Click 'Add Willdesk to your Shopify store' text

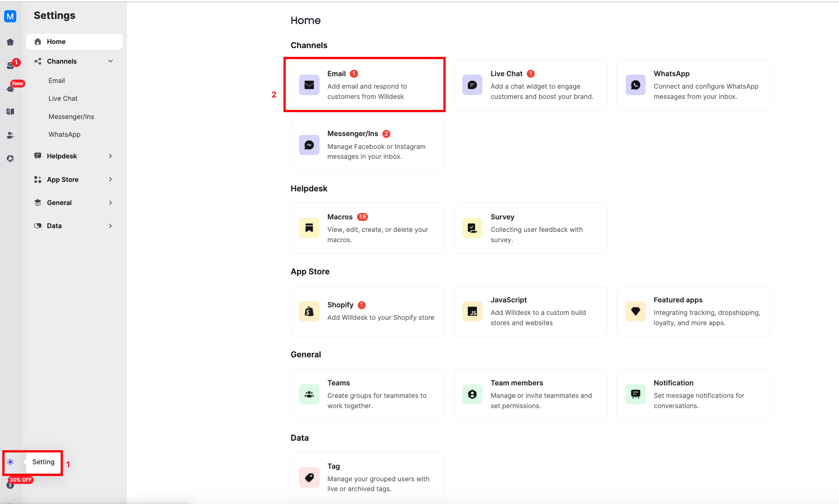(x=381, y=318)
